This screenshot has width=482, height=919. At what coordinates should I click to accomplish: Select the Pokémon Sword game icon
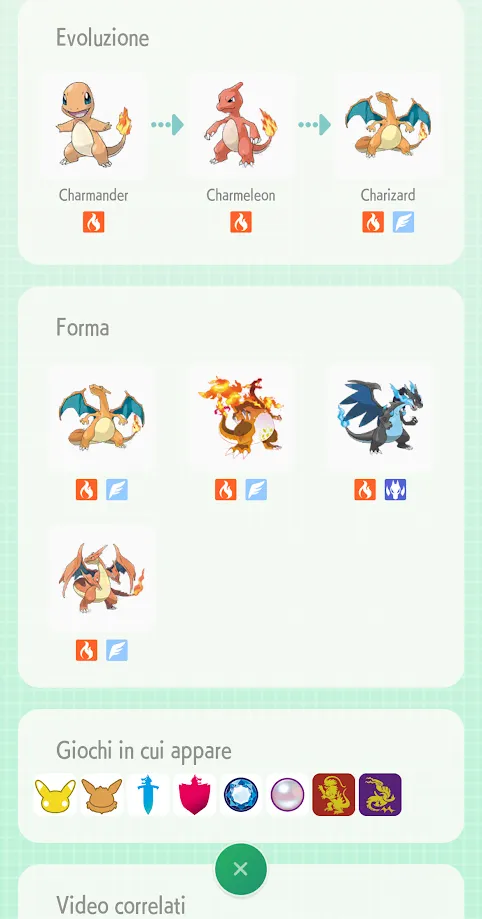tap(148, 795)
